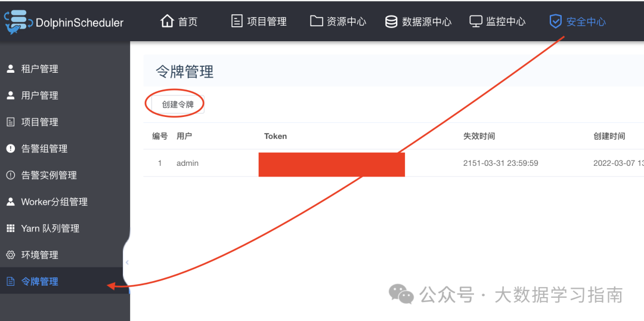Click row number 1 cell
The width and height of the screenshot is (644, 321).
point(160,163)
